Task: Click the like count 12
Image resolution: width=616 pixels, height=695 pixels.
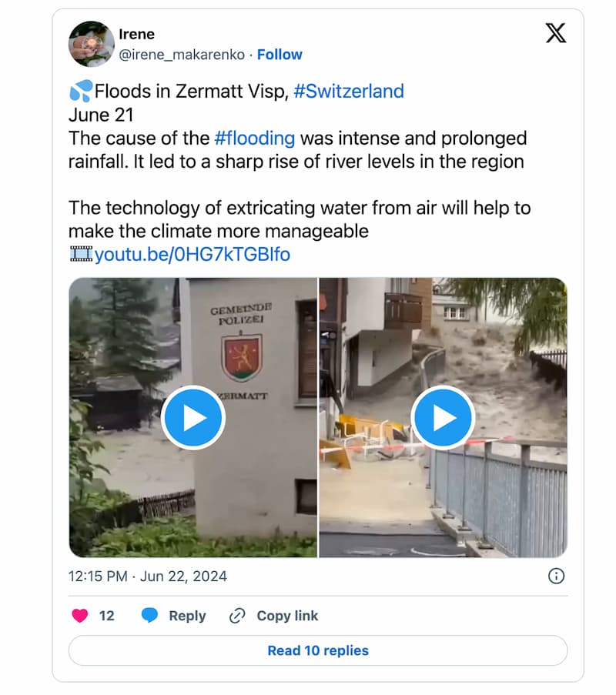Action: [x=106, y=616]
